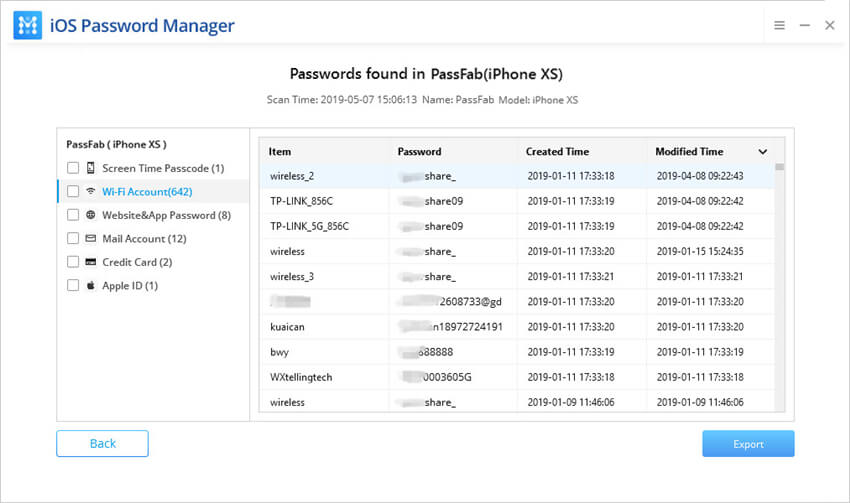
Task: Open the hamburger menu icon
Action: pos(779,25)
